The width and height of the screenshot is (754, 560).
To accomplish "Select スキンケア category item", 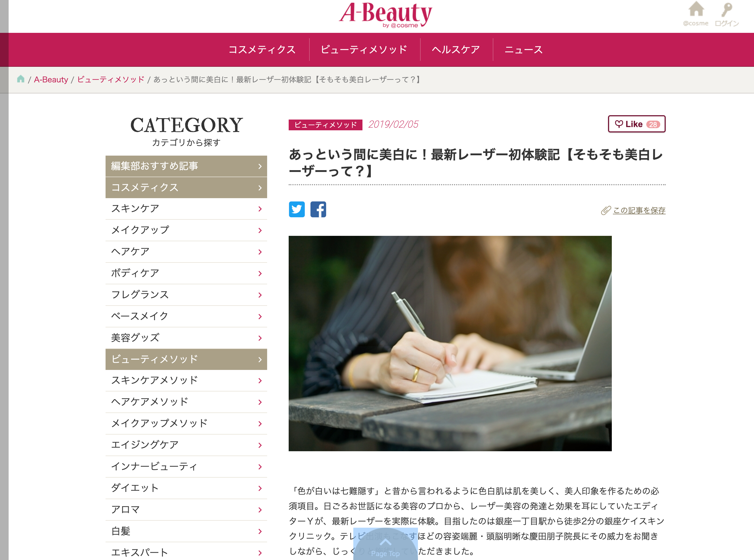I will [186, 209].
